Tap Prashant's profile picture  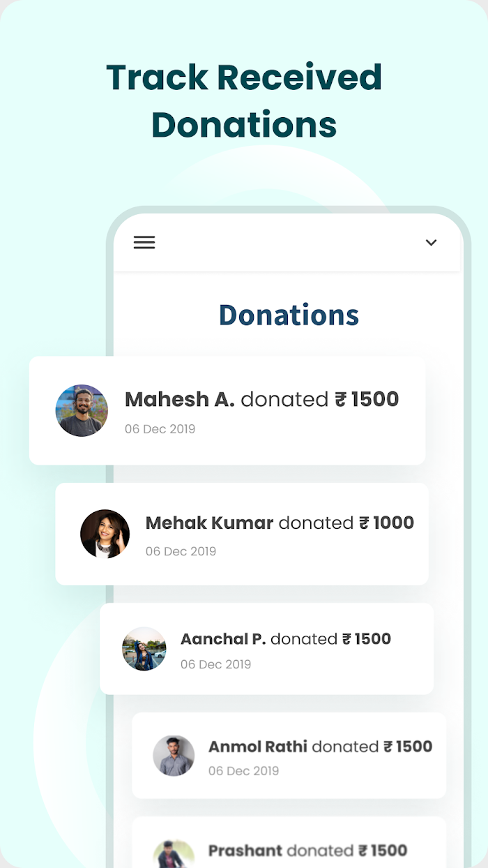(x=174, y=854)
